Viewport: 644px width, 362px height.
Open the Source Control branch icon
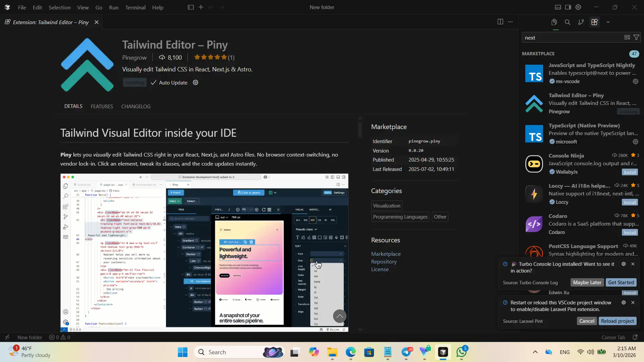(x=581, y=22)
